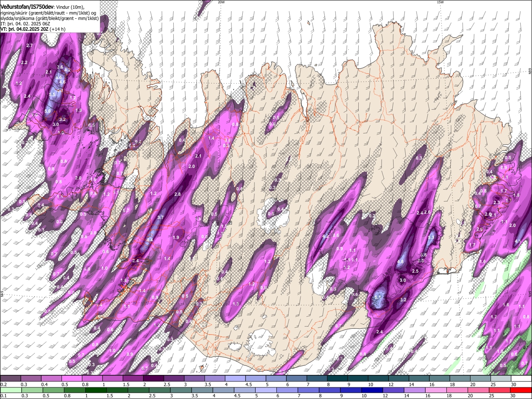
Task: Click the '5.5' precipitation value on map
Action: click(52, 95)
